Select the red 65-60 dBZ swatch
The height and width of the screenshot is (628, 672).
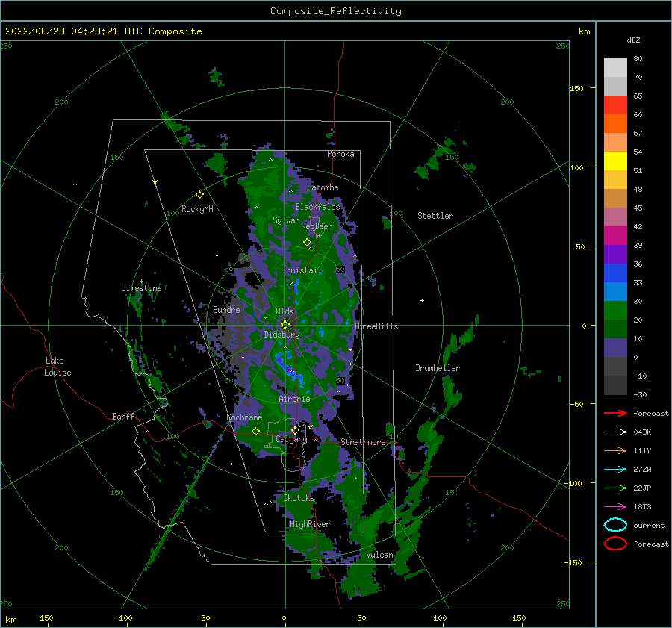click(x=615, y=105)
